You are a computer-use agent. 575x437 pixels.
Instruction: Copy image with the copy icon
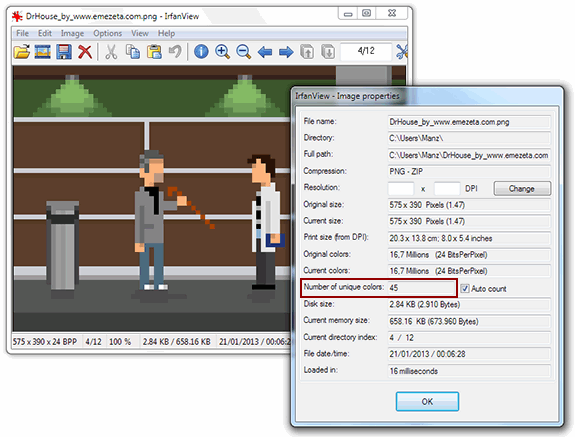pos(132,52)
